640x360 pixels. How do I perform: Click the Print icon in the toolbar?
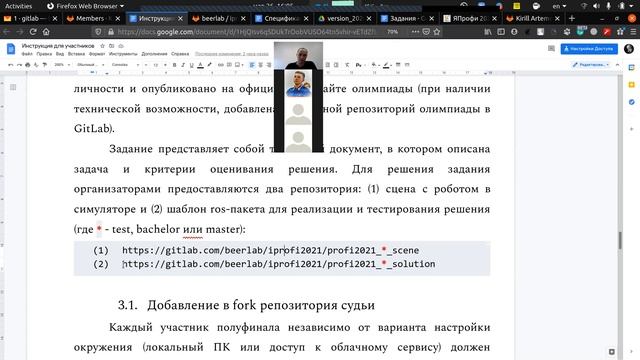pos(28,65)
